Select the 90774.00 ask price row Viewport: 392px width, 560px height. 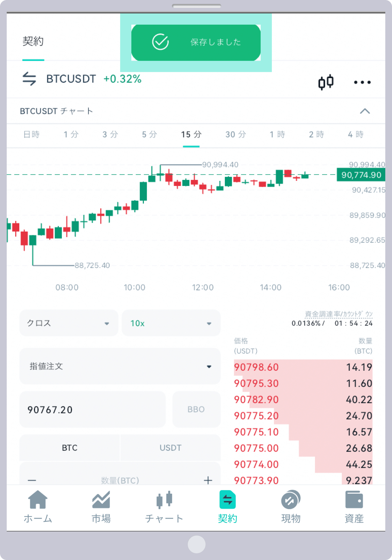click(303, 465)
